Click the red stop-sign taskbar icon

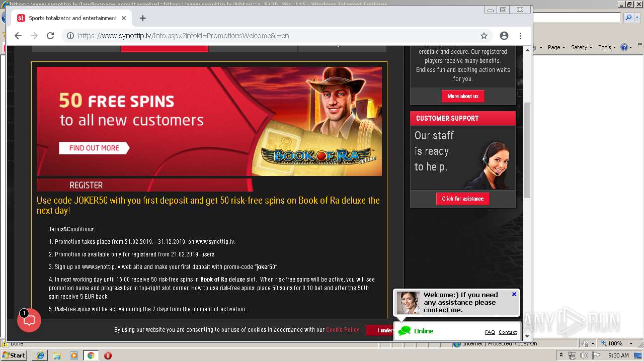pos(108,355)
